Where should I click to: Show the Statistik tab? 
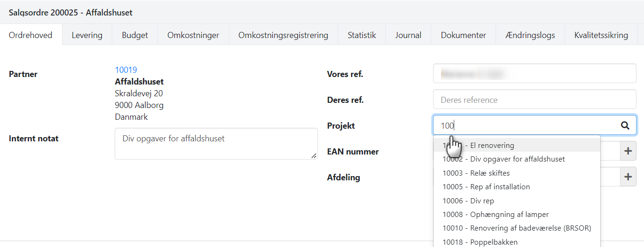362,35
